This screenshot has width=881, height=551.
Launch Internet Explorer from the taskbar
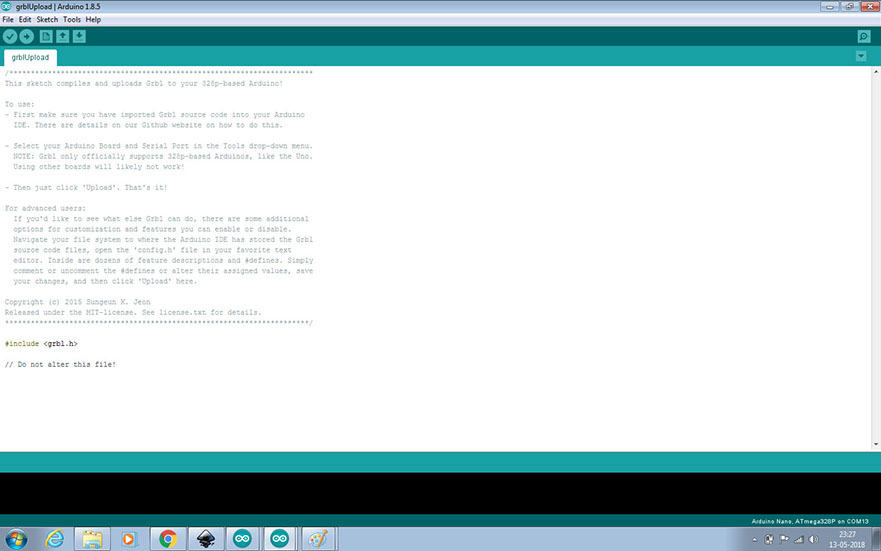point(55,539)
